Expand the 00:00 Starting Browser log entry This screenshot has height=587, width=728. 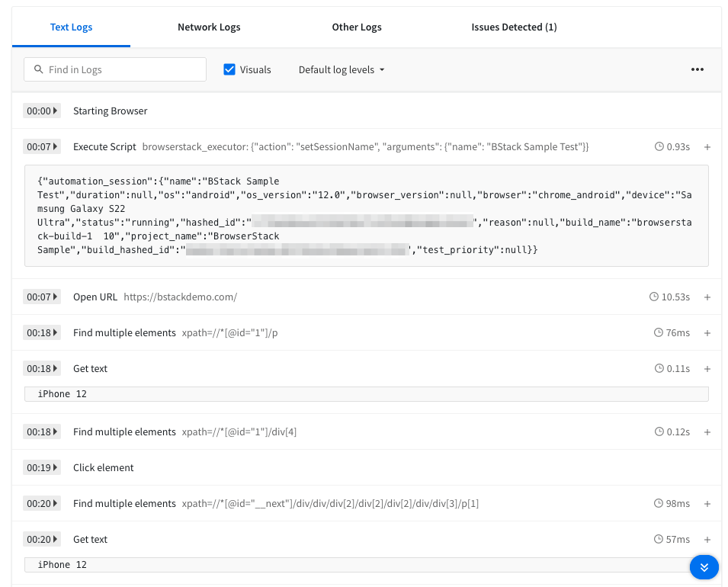point(54,111)
